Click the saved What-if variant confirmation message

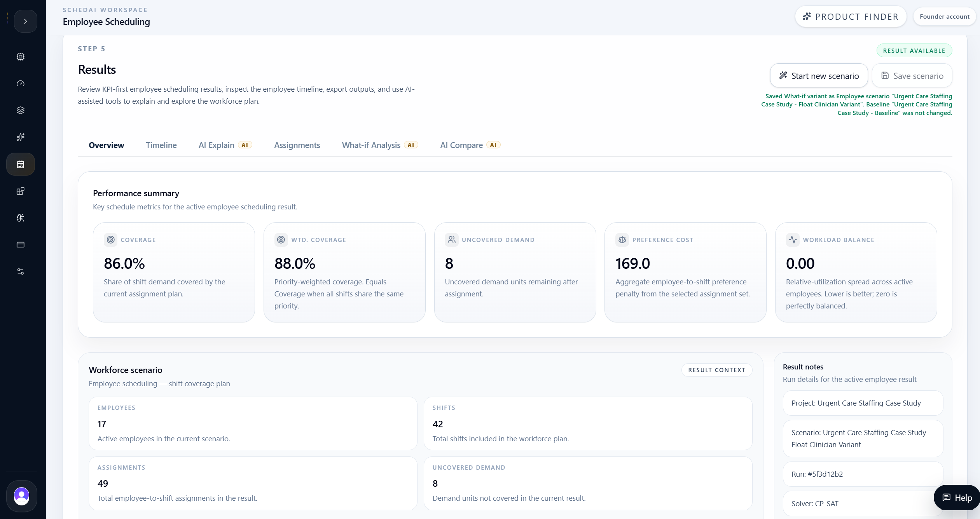[x=857, y=104]
